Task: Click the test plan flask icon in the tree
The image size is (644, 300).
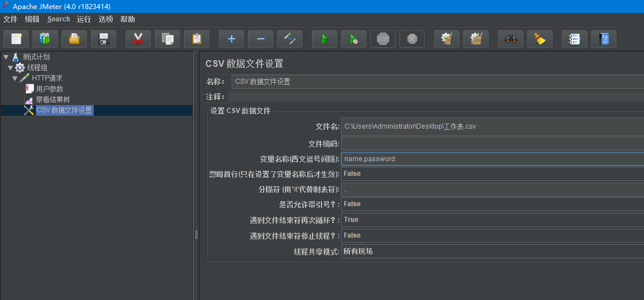Action: click(x=16, y=57)
